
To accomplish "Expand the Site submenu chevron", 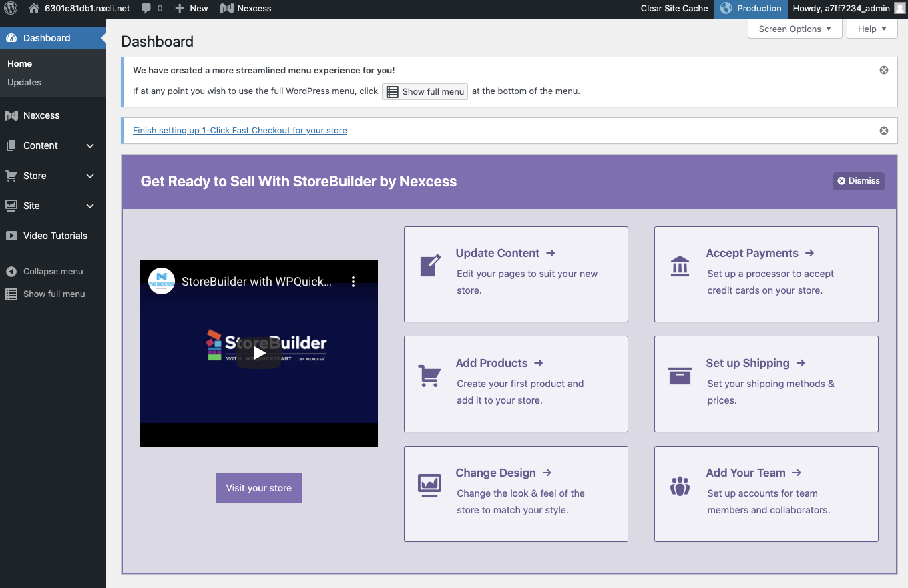I will 90,206.
